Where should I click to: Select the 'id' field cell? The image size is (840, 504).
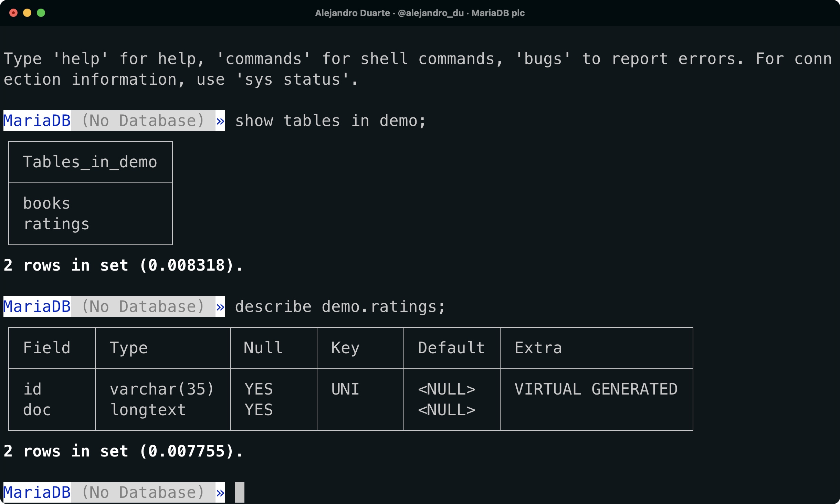pyautogui.click(x=32, y=389)
